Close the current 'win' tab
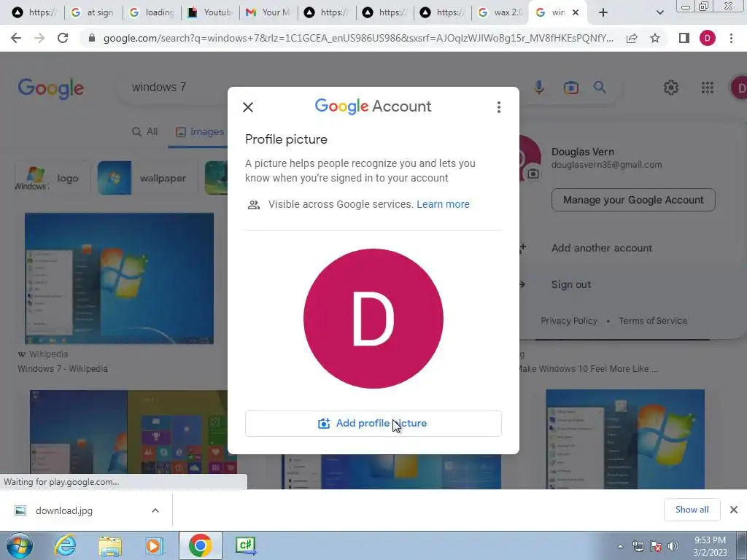 [576, 12]
